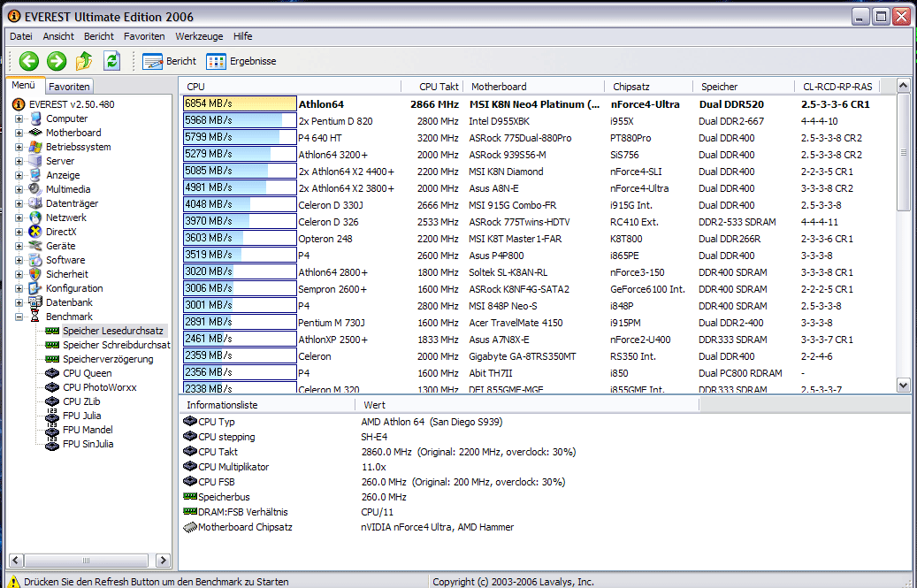Select the Sicherheit shield icon

click(35, 274)
